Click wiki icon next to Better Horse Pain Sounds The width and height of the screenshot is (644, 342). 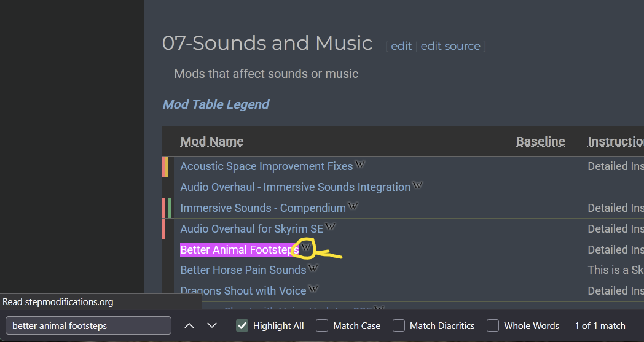pyautogui.click(x=313, y=268)
